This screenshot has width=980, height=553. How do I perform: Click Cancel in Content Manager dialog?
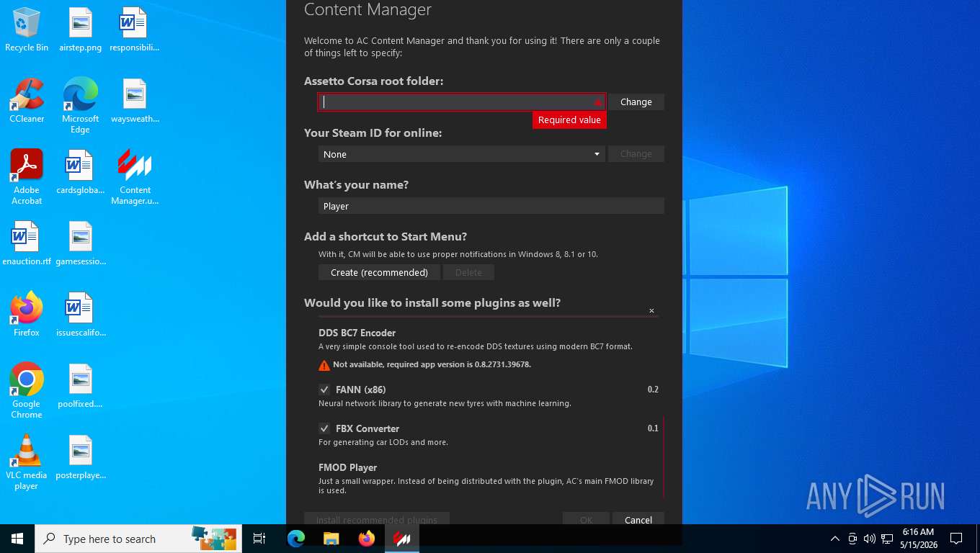tap(638, 519)
